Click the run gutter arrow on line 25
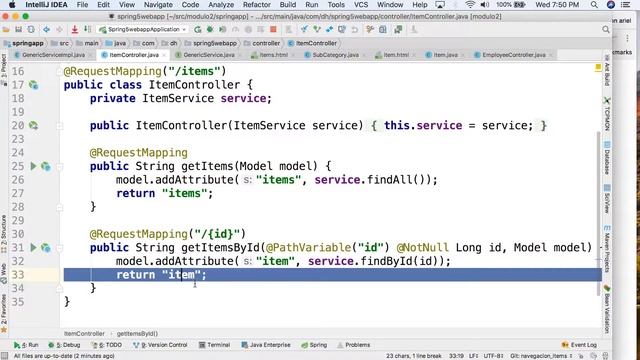This screenshot has height=360, width=640. [33, 166]
